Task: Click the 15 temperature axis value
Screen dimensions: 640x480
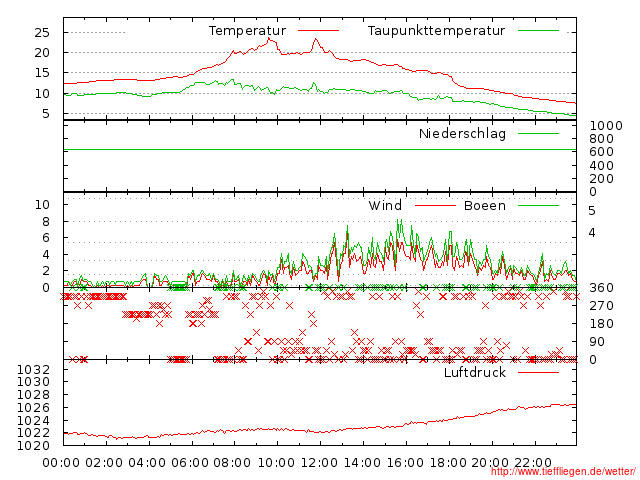Action: coord(42,73)
